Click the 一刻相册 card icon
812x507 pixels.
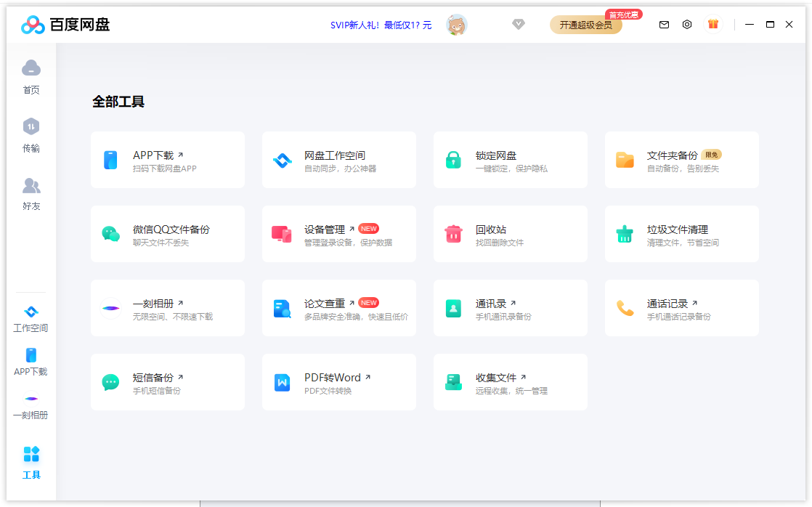click(111, 308)
